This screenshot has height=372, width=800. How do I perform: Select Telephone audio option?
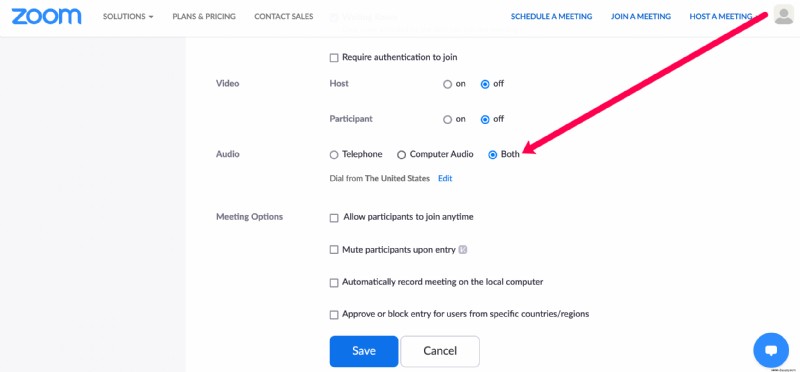334,155
